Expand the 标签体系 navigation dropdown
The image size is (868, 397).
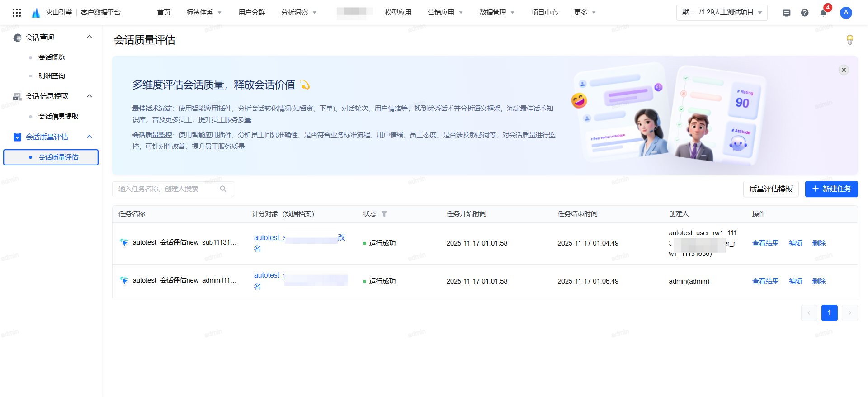(x=204, y=13)
